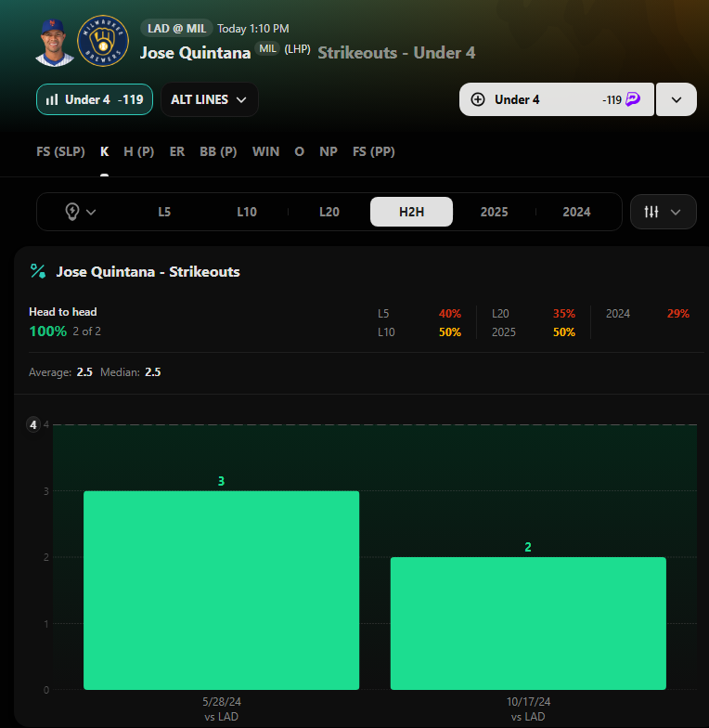Switch to the NP stat tab
The image size is (709, 728).
click(329, 151)
